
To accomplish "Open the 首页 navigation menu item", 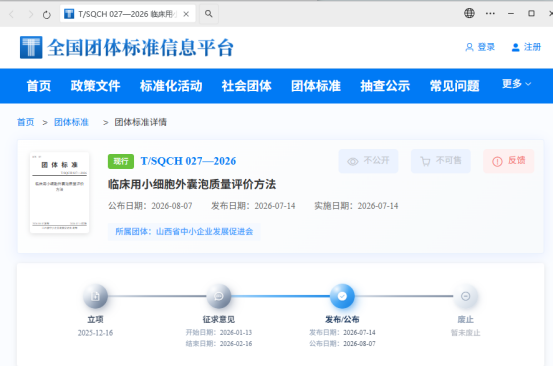I will [39, 86].
